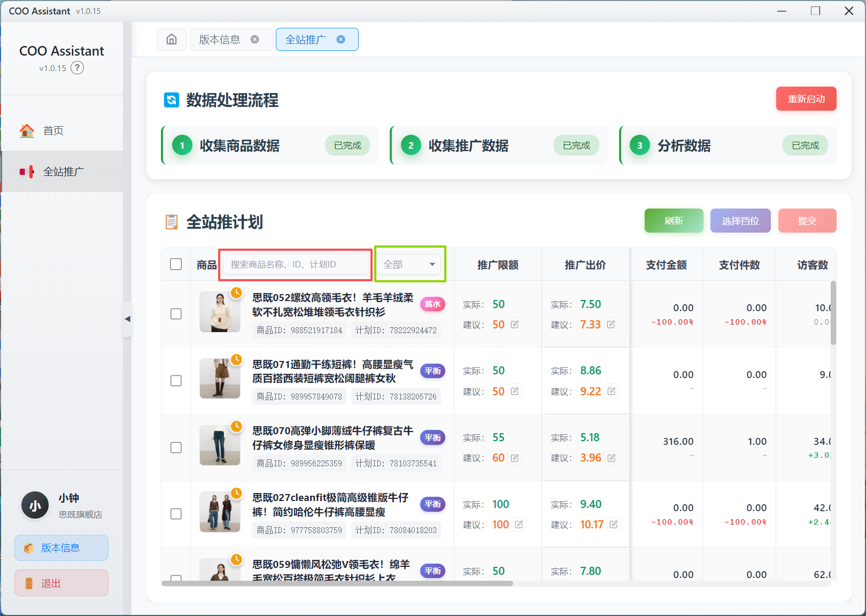Click the 重新启动 restart button
866x616 pixels.
806,98
